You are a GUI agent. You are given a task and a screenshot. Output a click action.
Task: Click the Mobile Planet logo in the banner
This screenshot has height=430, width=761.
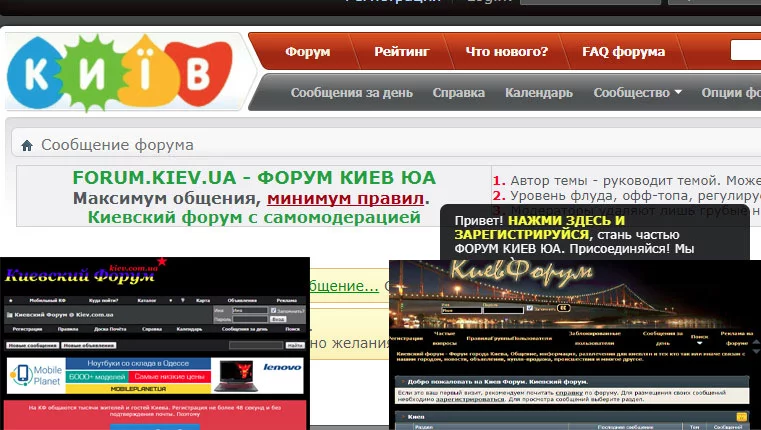(36, 376)
